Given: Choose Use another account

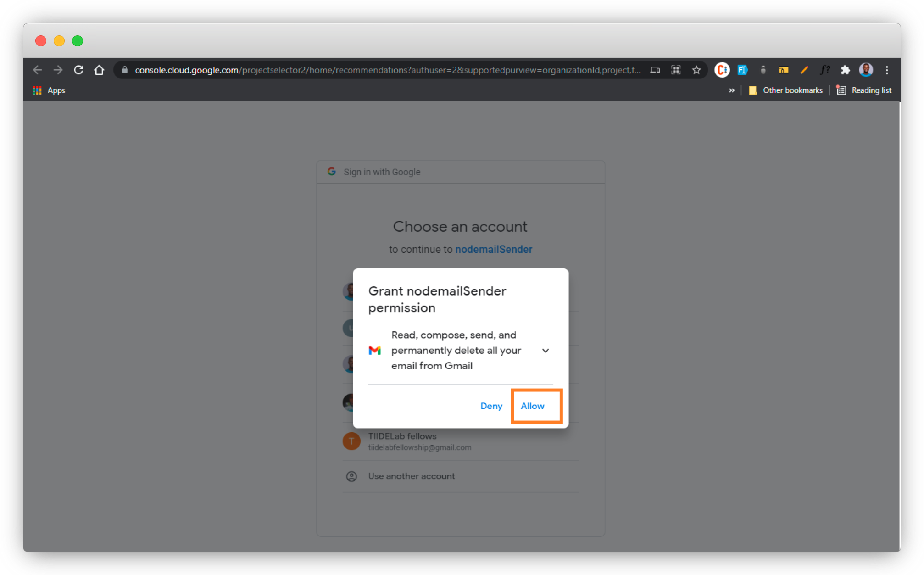Looking at the screenshot, I should point(461,476).
